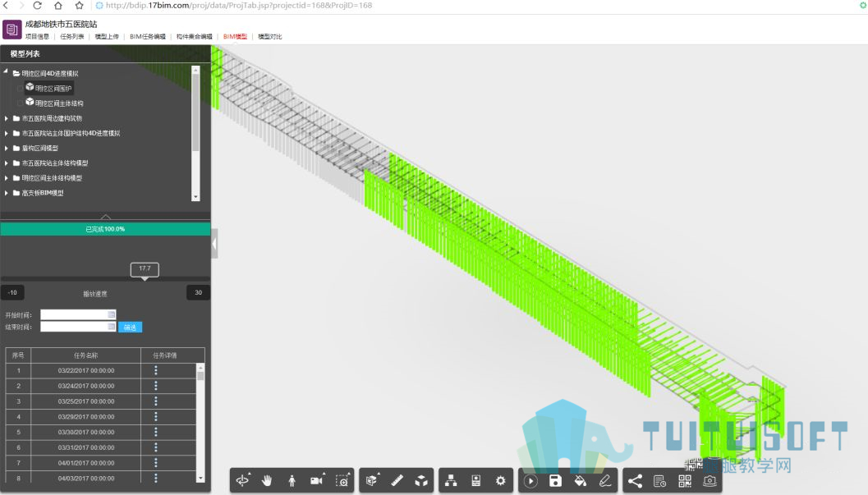Take a snapshot with camera icon
The height and width of the screenshot is (495, 868).
[x=710, y=480]
